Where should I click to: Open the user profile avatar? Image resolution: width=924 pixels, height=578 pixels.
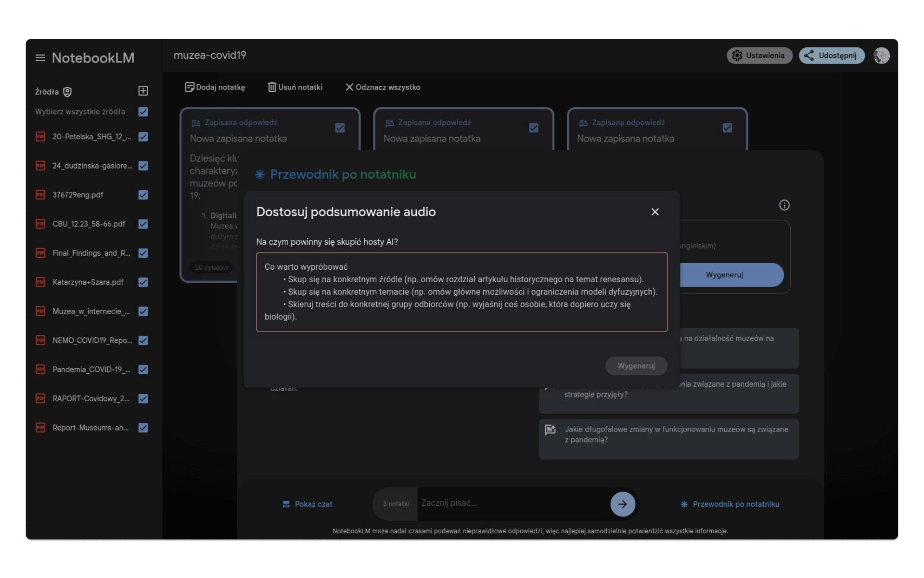881,55
